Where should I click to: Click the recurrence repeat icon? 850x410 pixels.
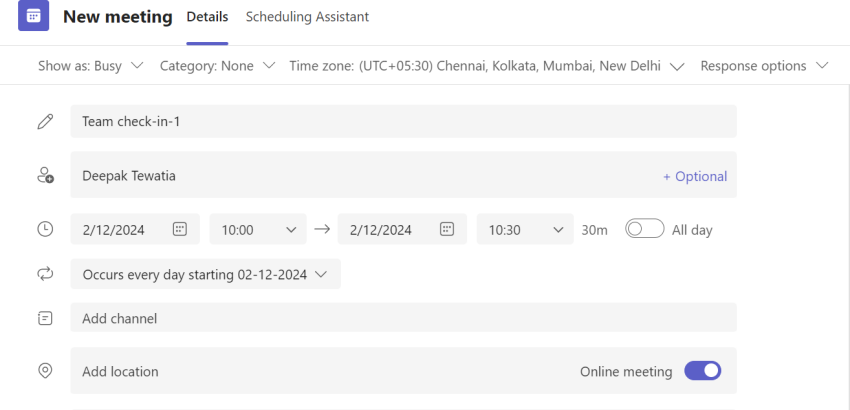coord(45,273)
